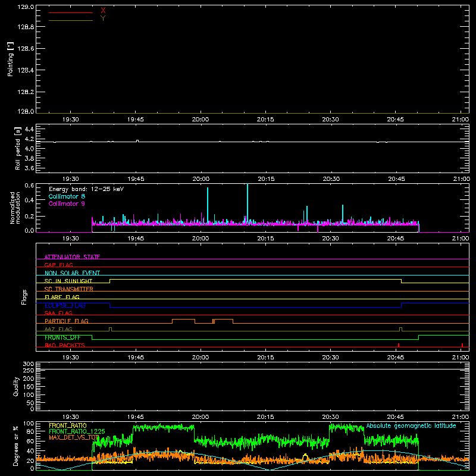The width and height of the screenshot is (476, 476).
Task: Click the orange SC_TRANSMITTER flag label
Action: (69, 289)
